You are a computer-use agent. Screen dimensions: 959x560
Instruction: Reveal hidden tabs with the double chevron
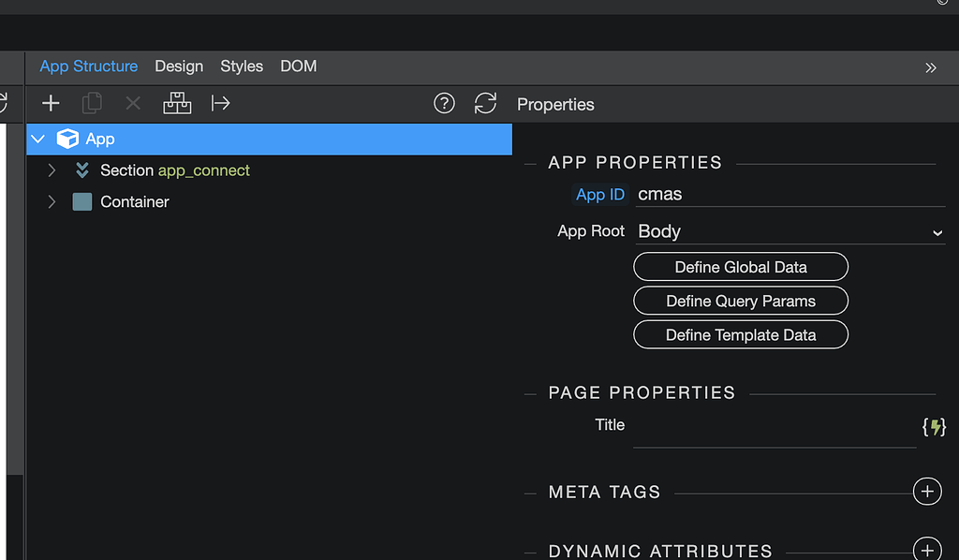pos(930,66)
